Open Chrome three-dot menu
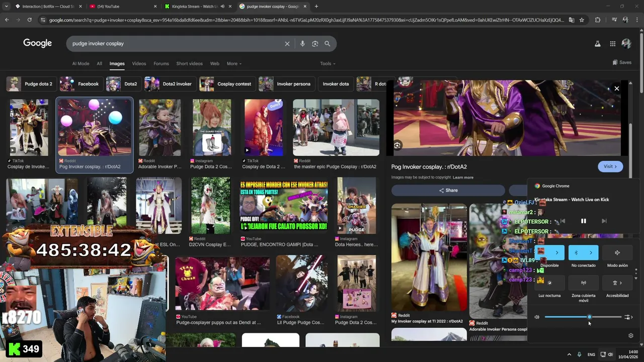This screenshot has height=362, width=644. [636, 20]
